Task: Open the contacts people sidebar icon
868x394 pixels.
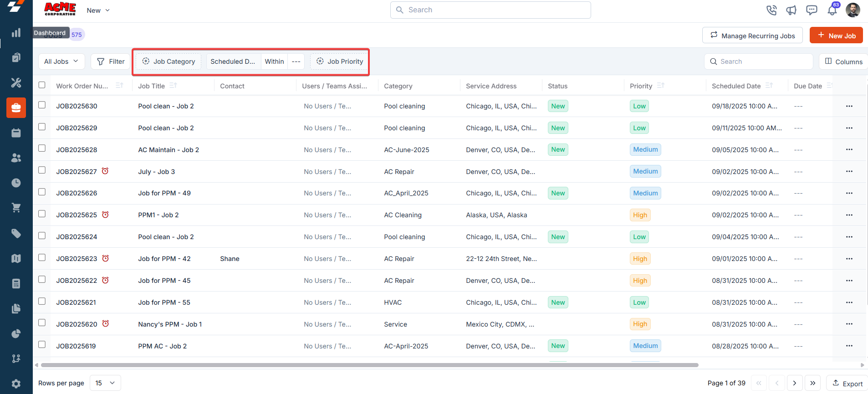Action: pos(16,158)
